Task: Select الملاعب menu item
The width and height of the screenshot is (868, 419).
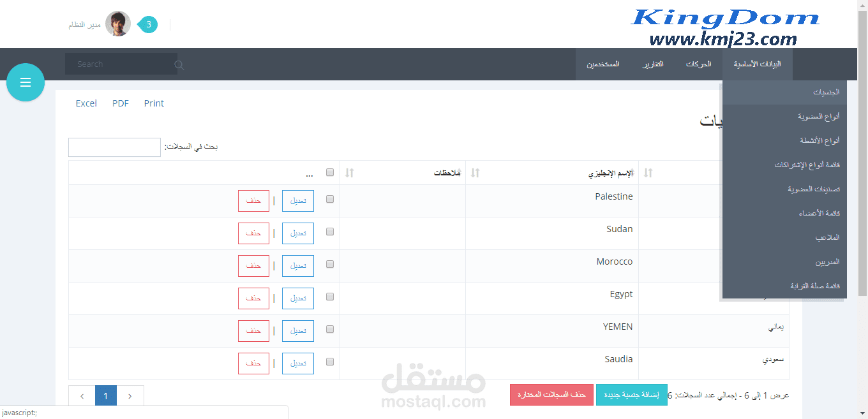Action: (x=784, y=238)
